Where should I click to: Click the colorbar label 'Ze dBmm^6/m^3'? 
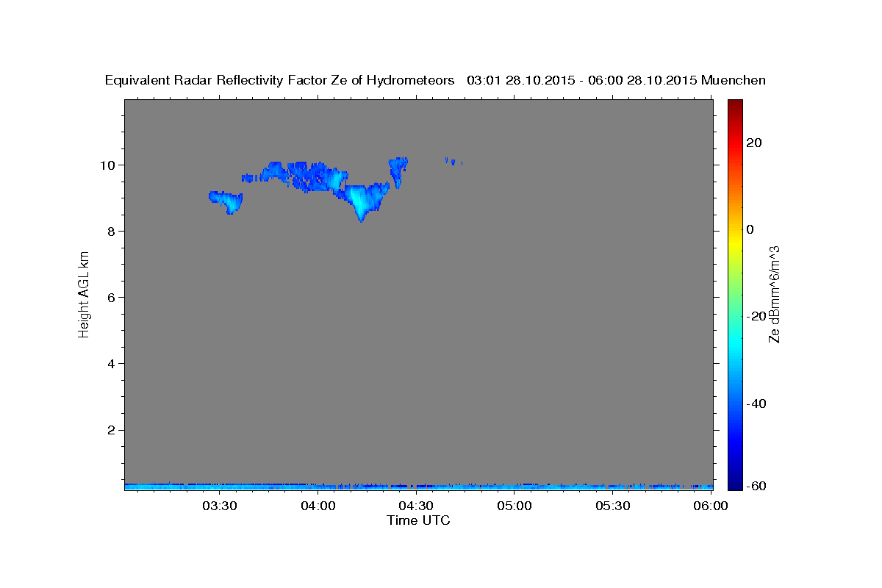pyautogui.click(x=774, y=294)
